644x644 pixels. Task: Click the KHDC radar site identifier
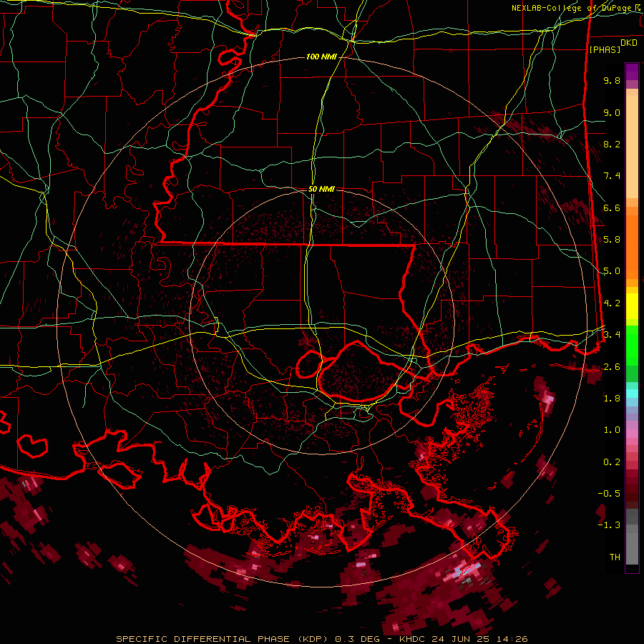tap(413, 639)
